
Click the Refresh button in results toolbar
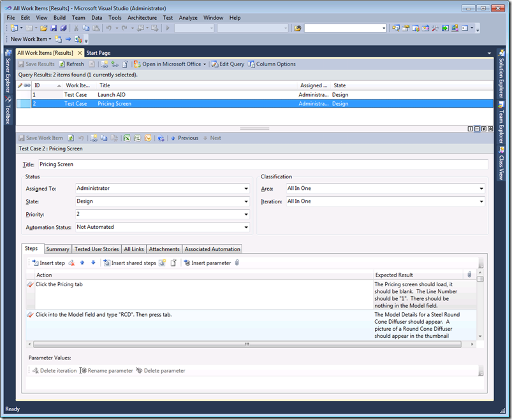point(71,64)
